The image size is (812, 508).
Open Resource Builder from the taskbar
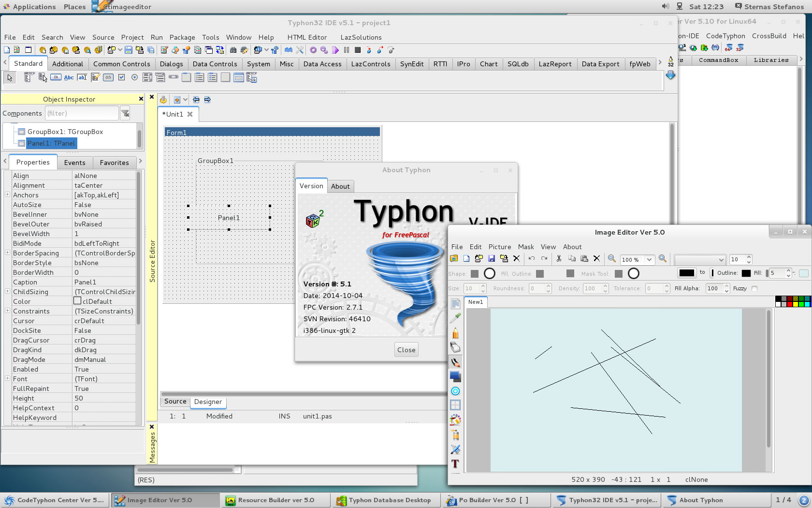point(276,500)
